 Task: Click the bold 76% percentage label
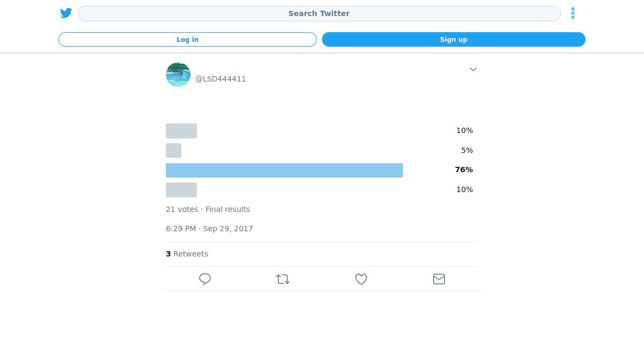coord(464,170)
